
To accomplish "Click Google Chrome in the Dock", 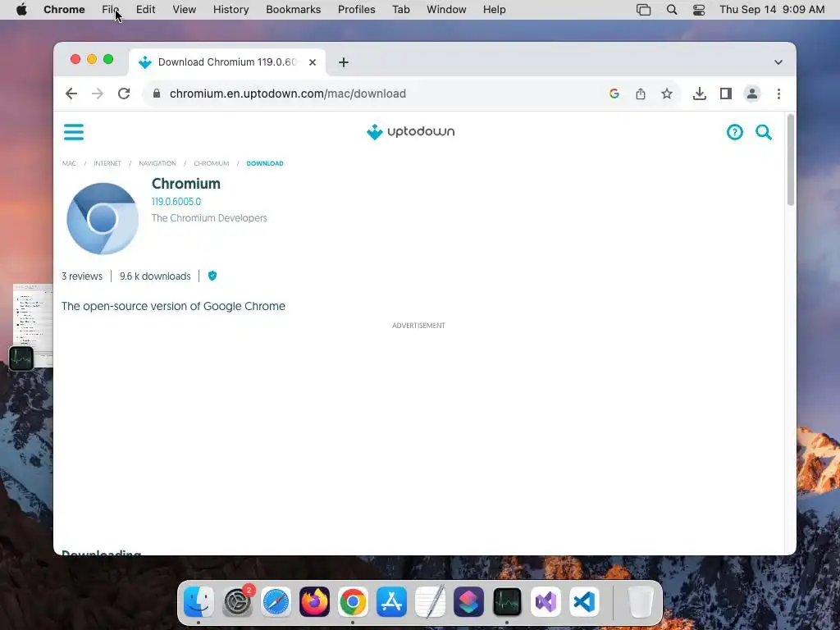I will (x=353, y=601).
